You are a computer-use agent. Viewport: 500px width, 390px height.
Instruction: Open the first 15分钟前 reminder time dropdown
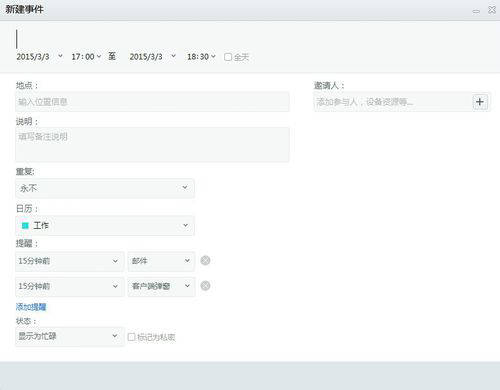pyautogui.click(x=70, y=261)
